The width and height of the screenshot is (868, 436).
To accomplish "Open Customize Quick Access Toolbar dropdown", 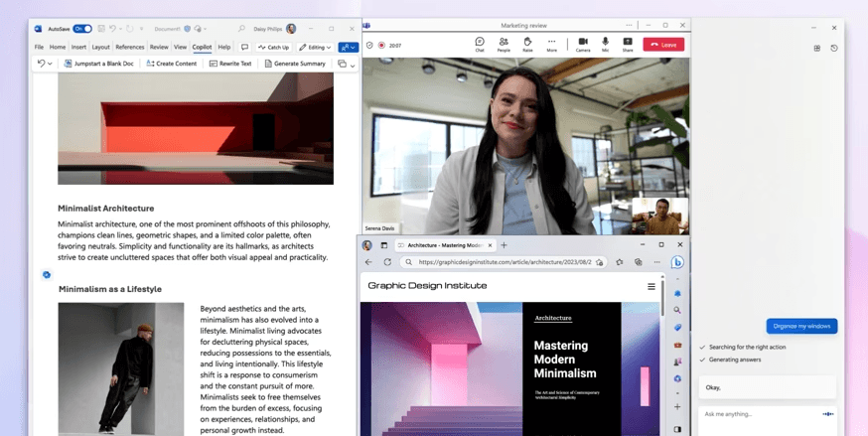I will coord(142,29).
